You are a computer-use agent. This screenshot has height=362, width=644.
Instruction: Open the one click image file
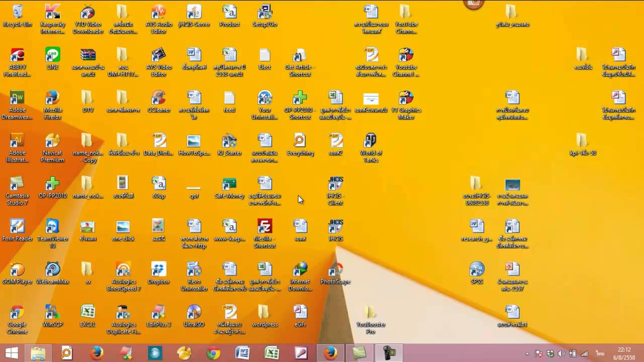tap(123, 230)
